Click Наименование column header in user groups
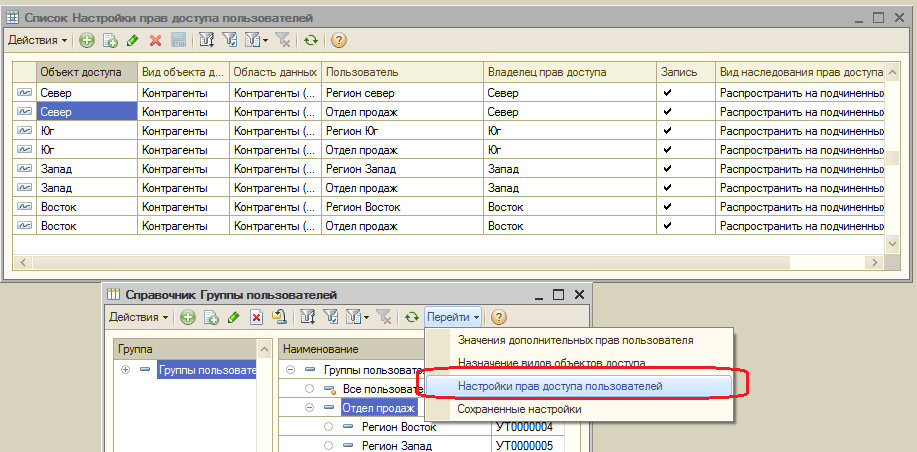The height and width of the screenshot is (452, 917). tap(351, 349)
